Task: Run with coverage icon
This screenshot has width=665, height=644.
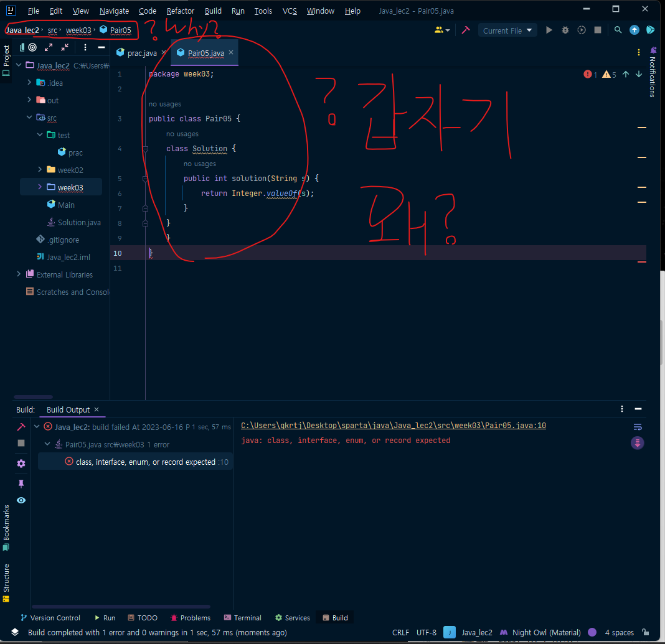Action: [582, 30]
